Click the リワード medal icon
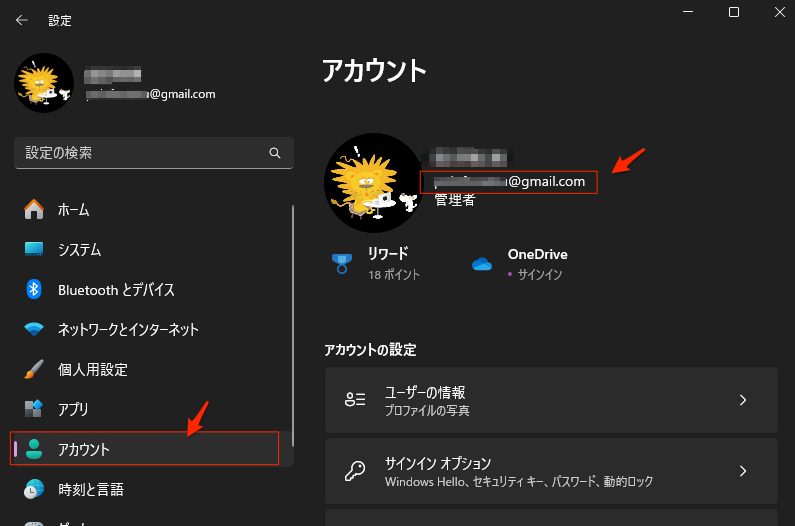This screenshot has width=795, height=526. pos(342,264)
